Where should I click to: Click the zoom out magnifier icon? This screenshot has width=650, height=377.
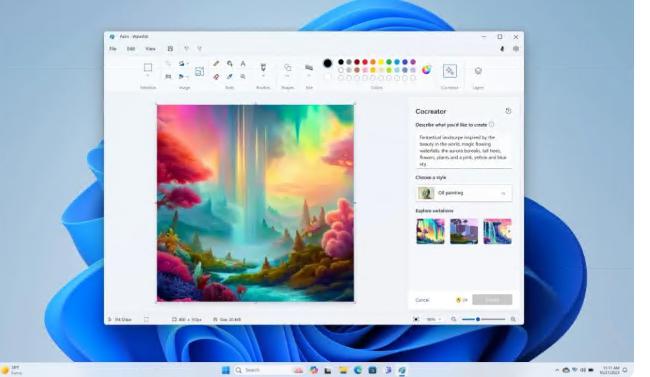click(454, 319)
